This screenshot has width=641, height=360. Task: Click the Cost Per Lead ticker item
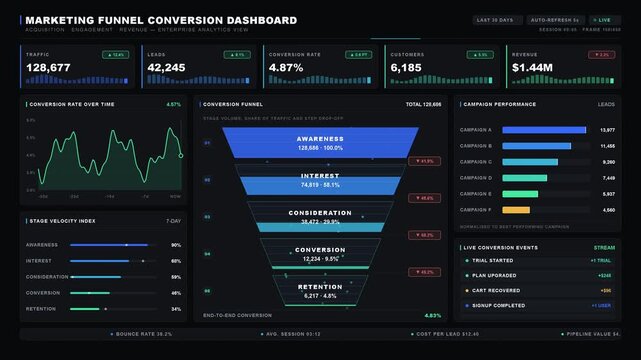tap(445, 334)
